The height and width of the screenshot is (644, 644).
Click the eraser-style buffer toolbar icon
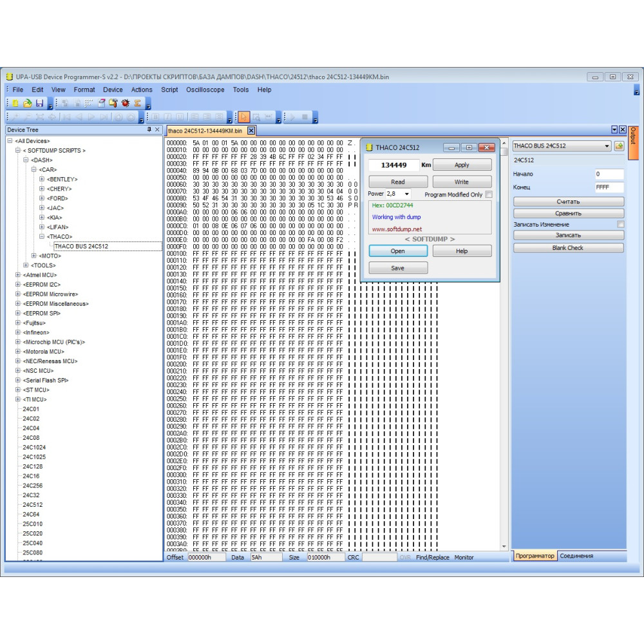pyautogui.click(x=102, y=103)
